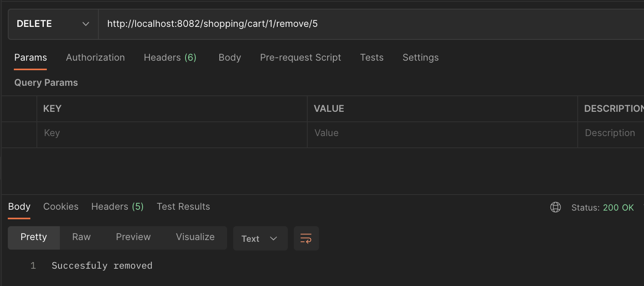The height and width of the screenshot is (286, 644).
Task: Switch to the Cookies response tab
Action: tap(60, 206)
